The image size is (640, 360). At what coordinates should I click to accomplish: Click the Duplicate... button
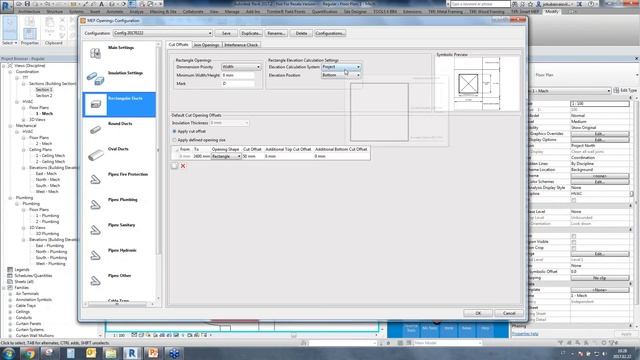(x=251, y=33)
